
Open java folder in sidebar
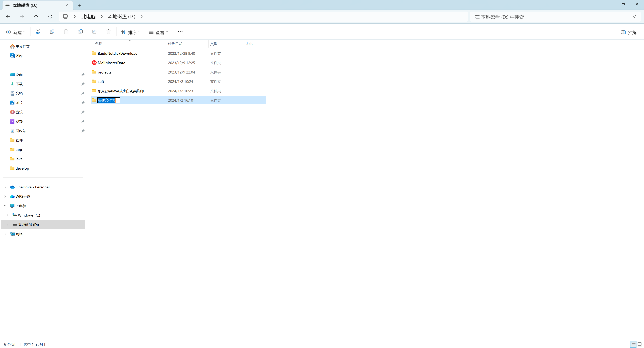coord(16,159)
